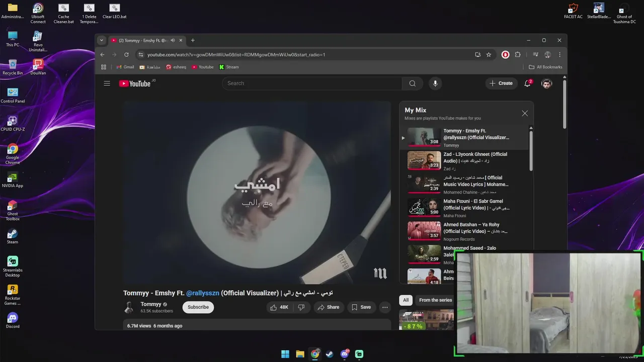This screenshot has height=362, width=644.
Task: Close the Tommyy YouTube tab
Action: pyautogui.click(x=181, y=40)
